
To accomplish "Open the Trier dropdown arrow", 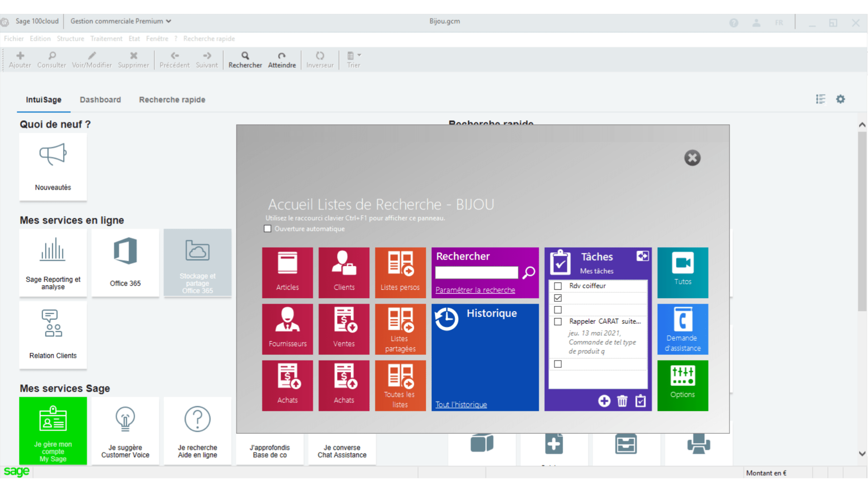I will pyautogui.click(x=359, y=55).
